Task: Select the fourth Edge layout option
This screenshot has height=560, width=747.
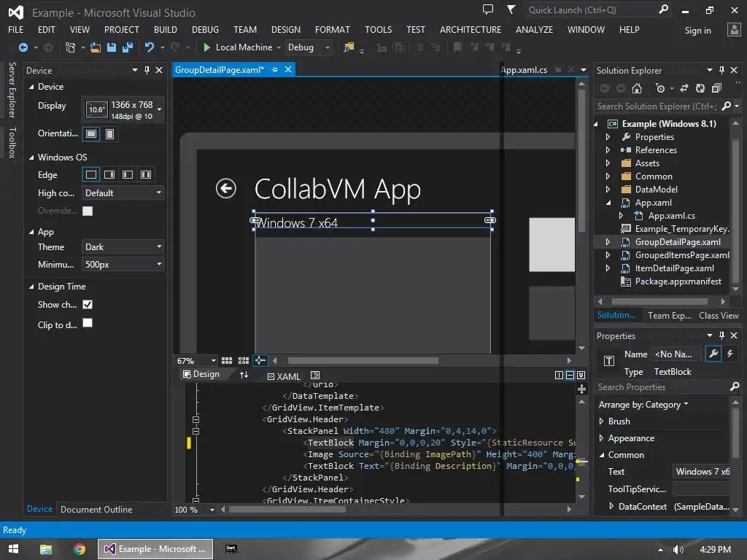Action: click(x=146, y=174)
